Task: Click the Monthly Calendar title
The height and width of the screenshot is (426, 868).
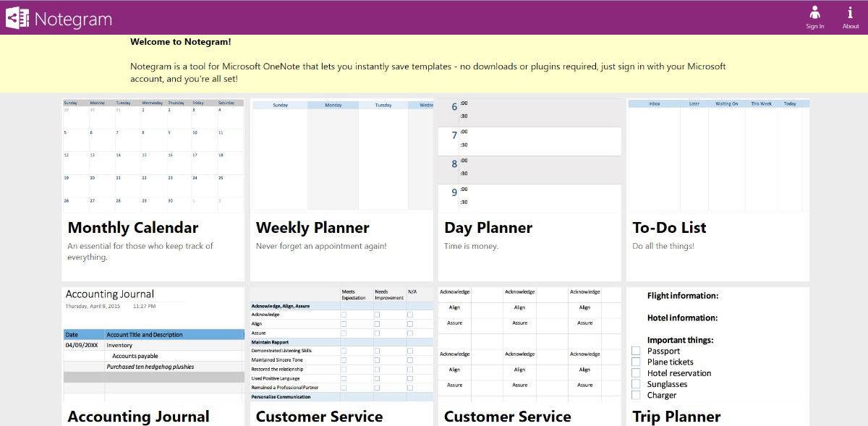Action: pyautogui.click(x=133, y=228)
